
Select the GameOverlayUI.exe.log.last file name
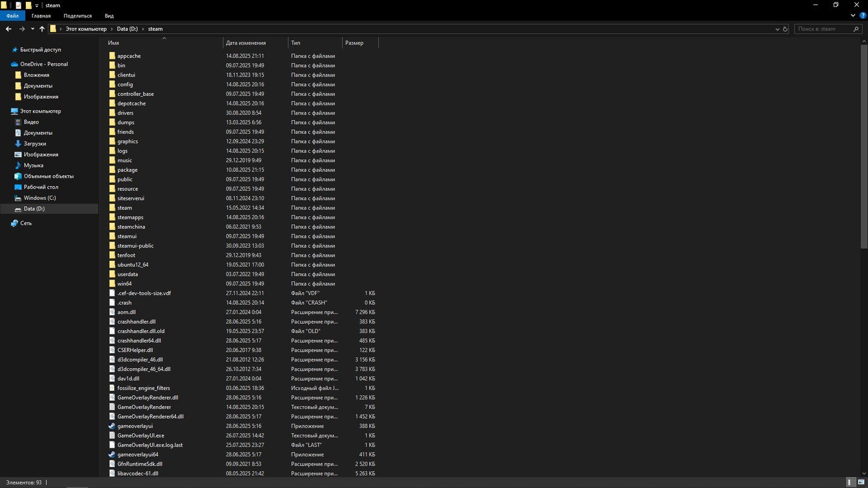tap(150, 445)
